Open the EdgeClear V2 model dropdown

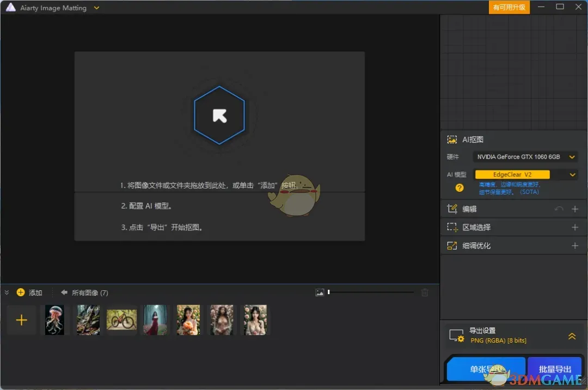(x=572, y=174)
